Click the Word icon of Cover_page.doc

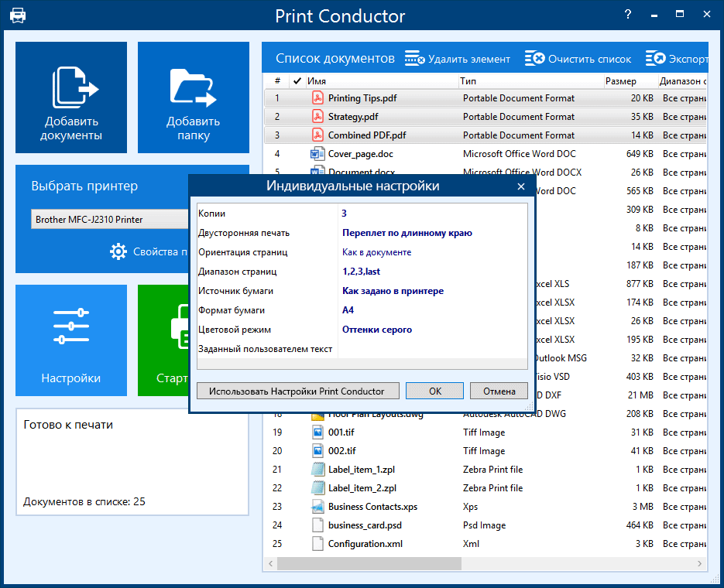pyautogui.click(x=317, y=153)
